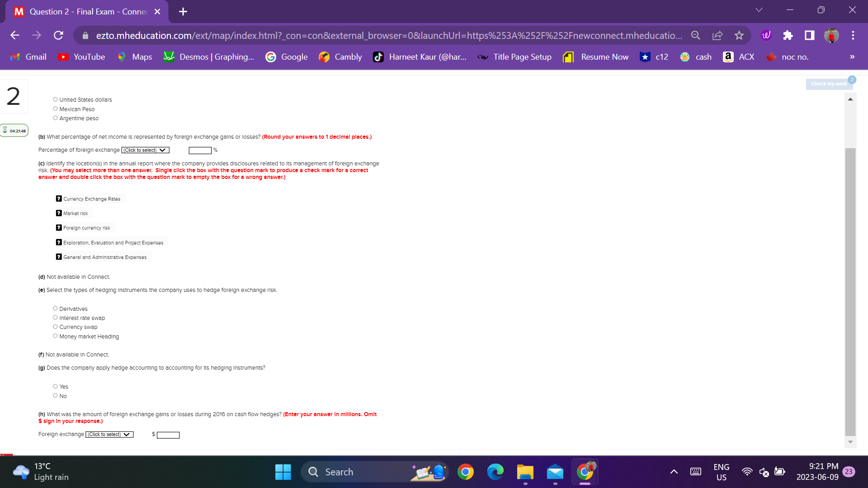Choose Yes for hedge accounting
The image size is (868, 488).
tap(55, 386)
